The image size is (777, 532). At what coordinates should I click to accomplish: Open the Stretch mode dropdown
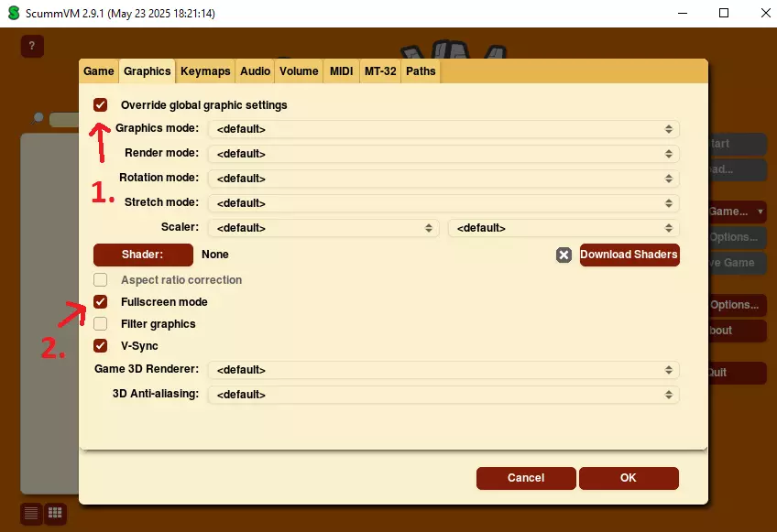pyautogui.click(x=443, y=203)
